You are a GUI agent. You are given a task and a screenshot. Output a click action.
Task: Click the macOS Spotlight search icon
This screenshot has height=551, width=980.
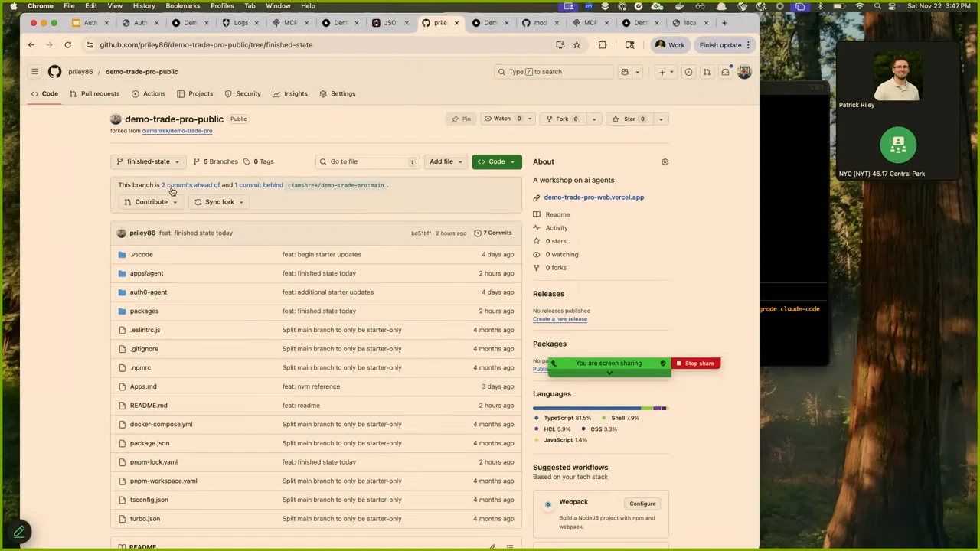pyautogui.click(x=877, y=6)
